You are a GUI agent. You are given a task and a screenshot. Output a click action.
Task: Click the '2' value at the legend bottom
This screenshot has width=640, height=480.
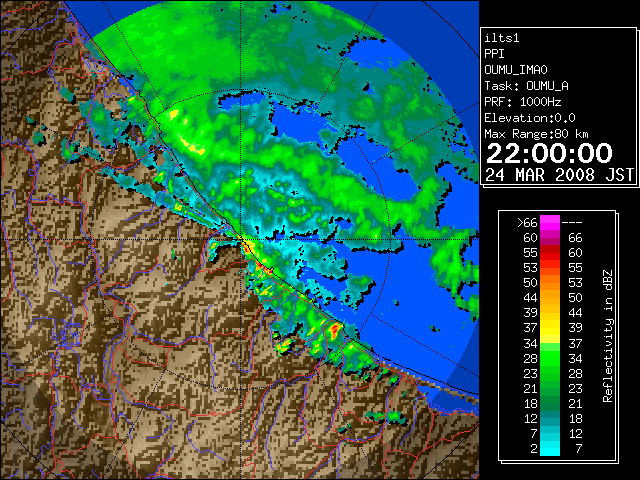tap(534, 449)
